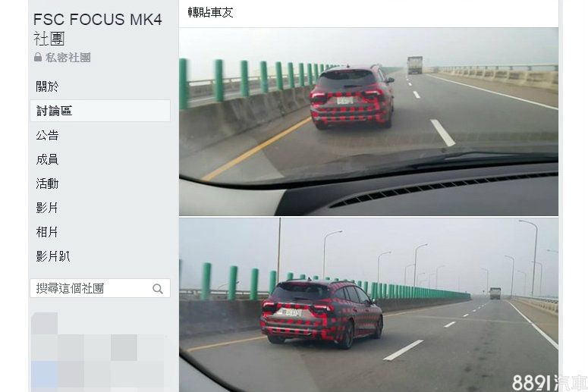The height and width of the screenshot is (392, 588).
Task: Go to 公告 announcements
Action: coord(47,135)
